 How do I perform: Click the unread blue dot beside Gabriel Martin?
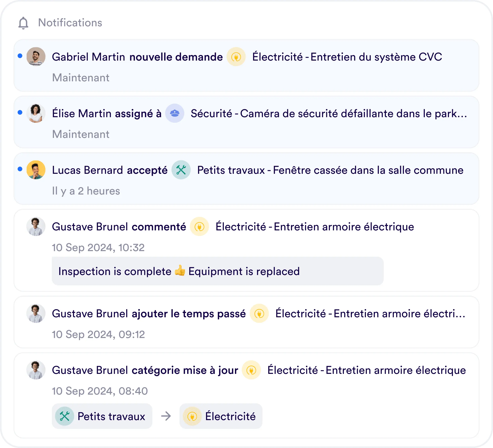tap(20, 56)
